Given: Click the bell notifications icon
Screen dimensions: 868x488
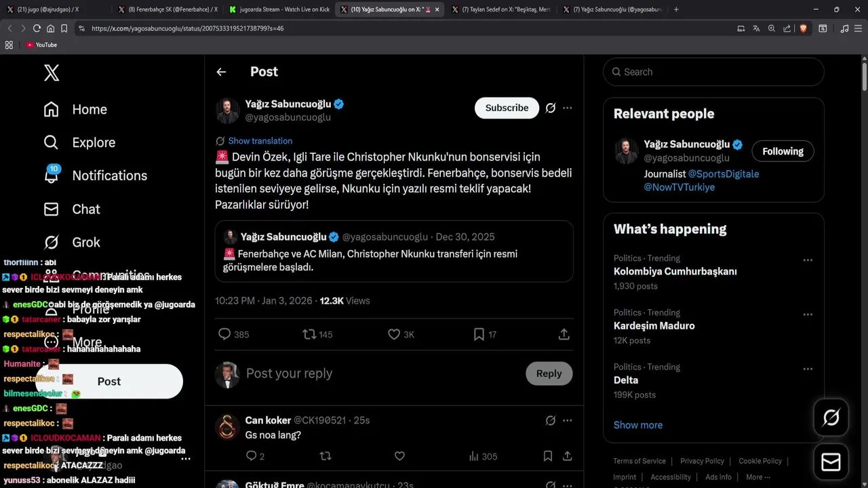Looking at the screenshot, I should click(x=52, y=175).
